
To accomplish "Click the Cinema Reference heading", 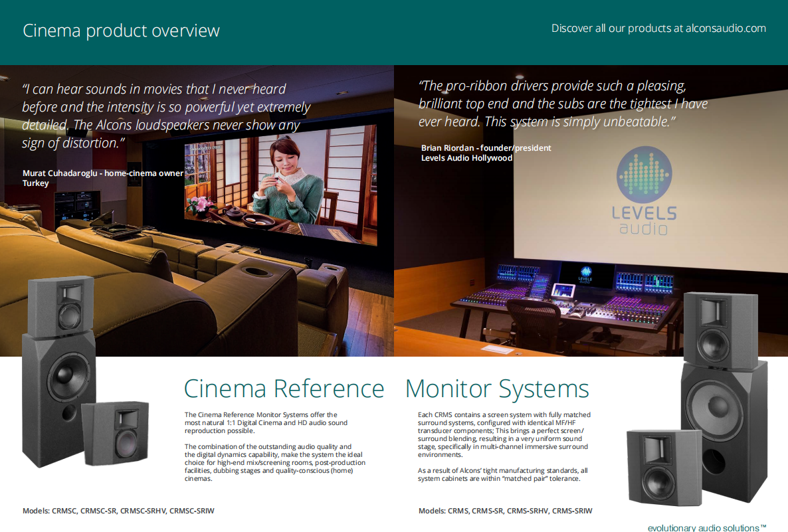I will pyautogui.click(x=284, y=389).
